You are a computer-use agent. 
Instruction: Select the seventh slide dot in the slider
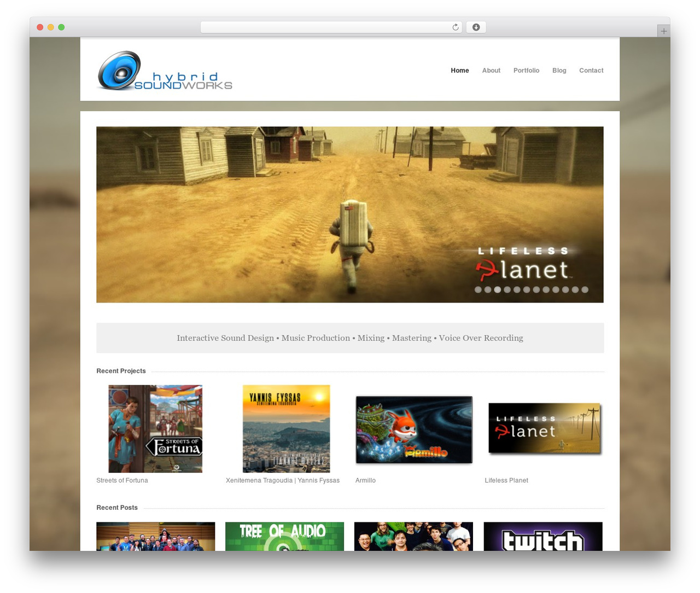(x=536, y=290)
